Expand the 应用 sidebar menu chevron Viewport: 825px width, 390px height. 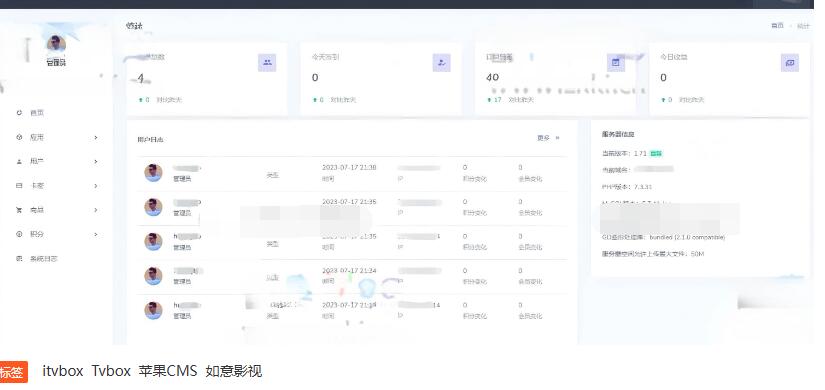[x=96, y=137]
